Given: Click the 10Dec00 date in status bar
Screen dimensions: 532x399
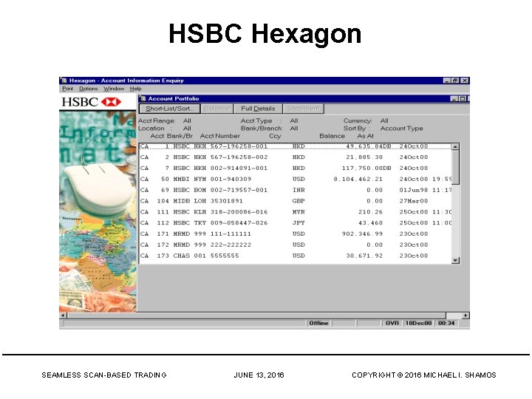Looking at the screenshot, I should pos(418,323).
